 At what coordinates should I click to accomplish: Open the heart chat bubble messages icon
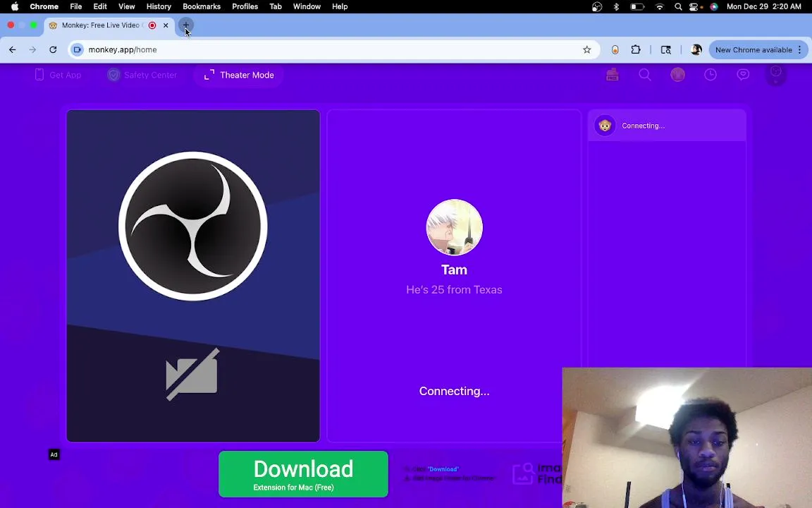point(743,75)
